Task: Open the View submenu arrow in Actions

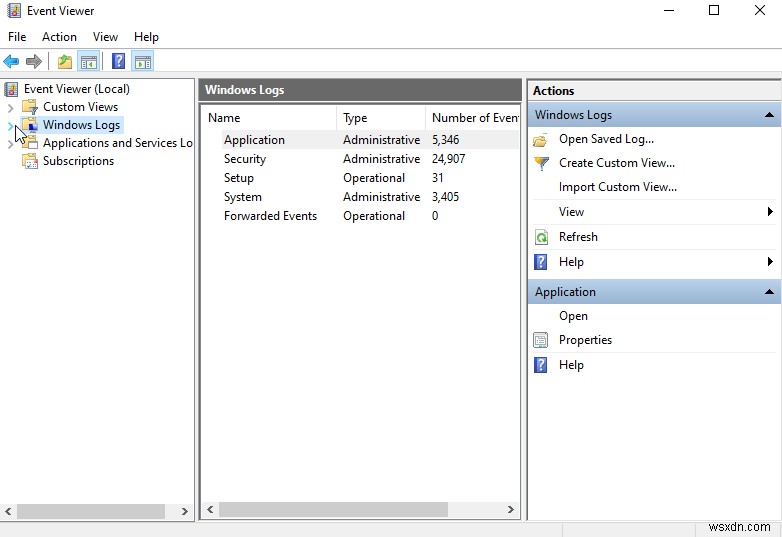Action: 770,212
